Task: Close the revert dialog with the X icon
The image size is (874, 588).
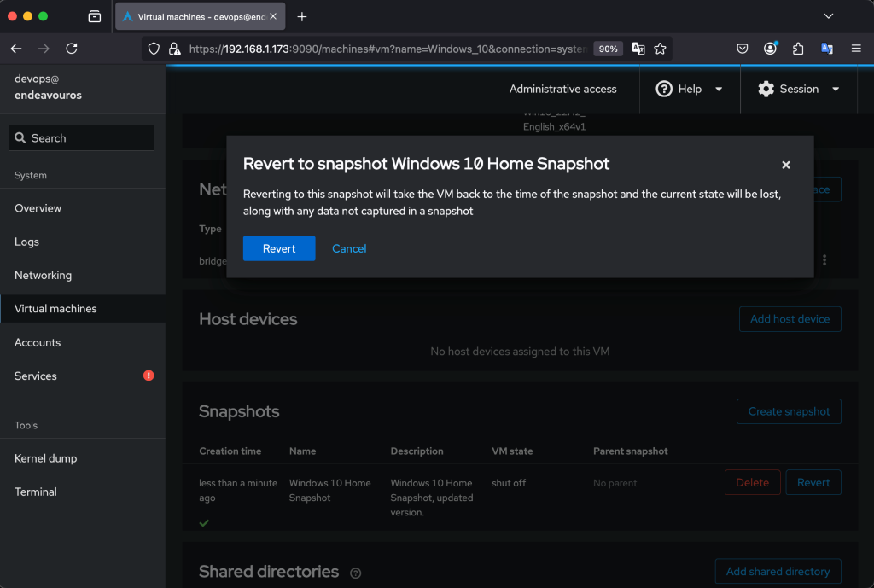Action: click(x=786, y=165)
